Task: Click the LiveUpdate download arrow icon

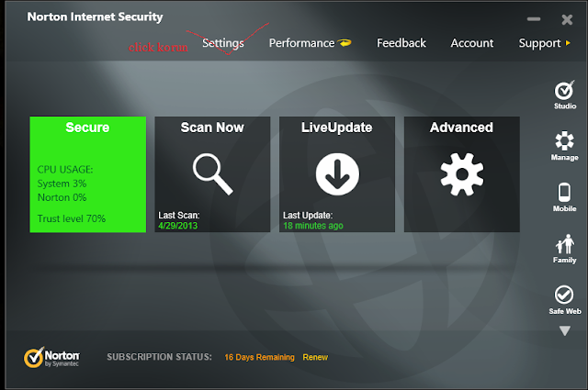Action: [337, 174]
